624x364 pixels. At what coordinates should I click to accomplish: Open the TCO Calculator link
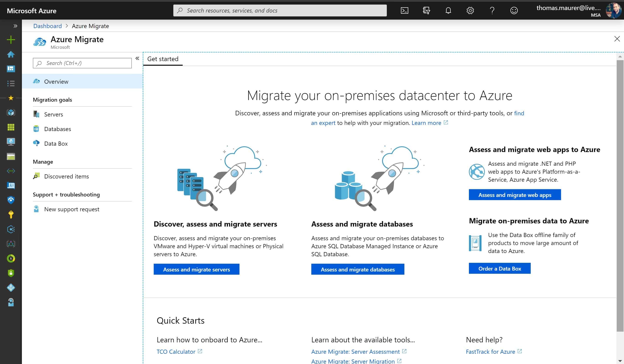(x=179, y=352)
